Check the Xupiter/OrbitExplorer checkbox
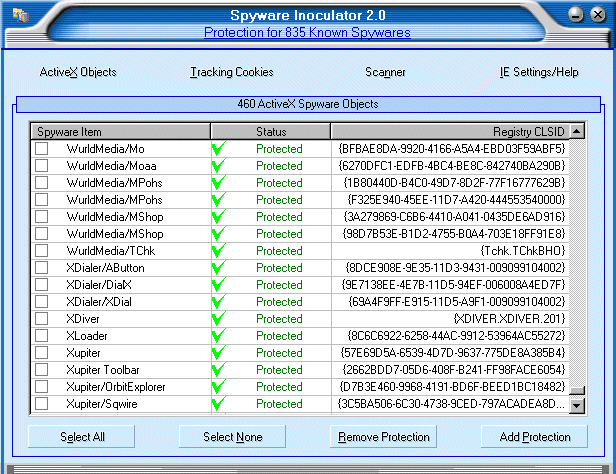616x474 pixels. point(42,387)
